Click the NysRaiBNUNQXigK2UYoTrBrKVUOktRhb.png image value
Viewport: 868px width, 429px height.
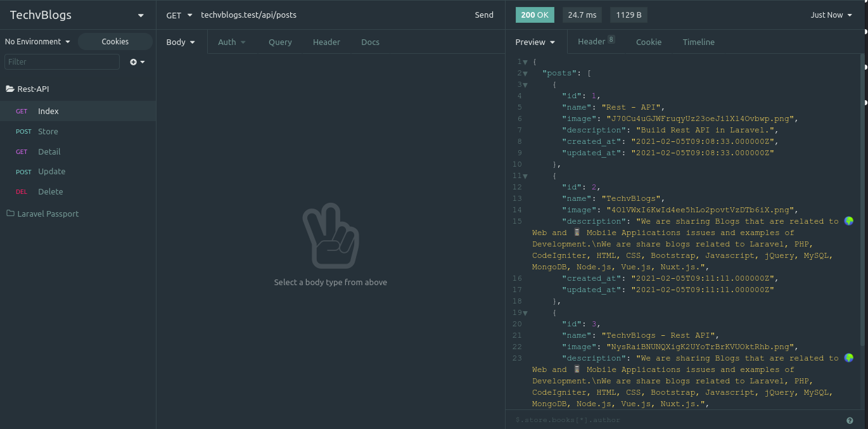coord(700,347)
